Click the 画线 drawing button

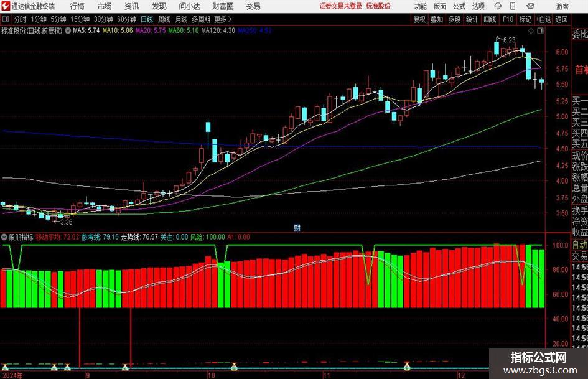490,19
